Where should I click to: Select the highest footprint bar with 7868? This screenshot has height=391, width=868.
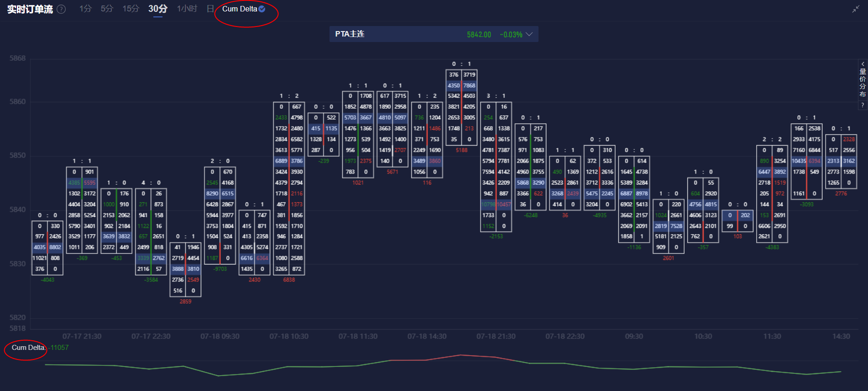click(x=461, y=107)
